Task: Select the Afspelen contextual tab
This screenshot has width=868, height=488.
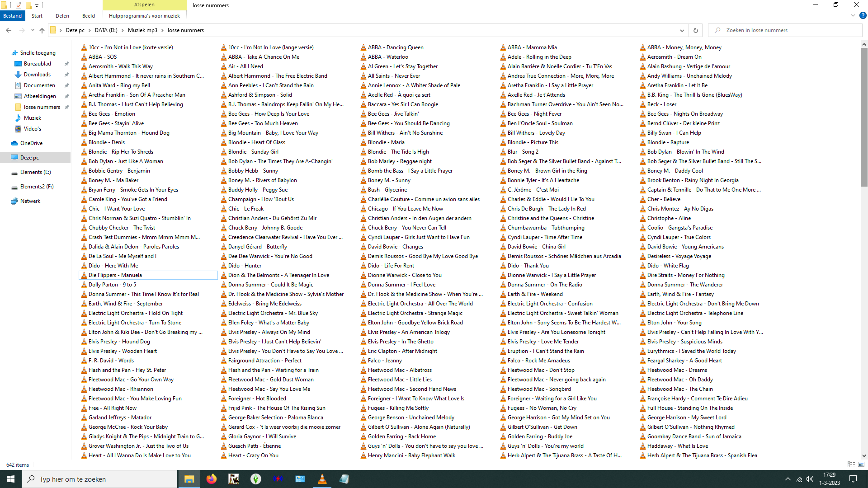Action: pyautogui.click(x=145, y=5)
